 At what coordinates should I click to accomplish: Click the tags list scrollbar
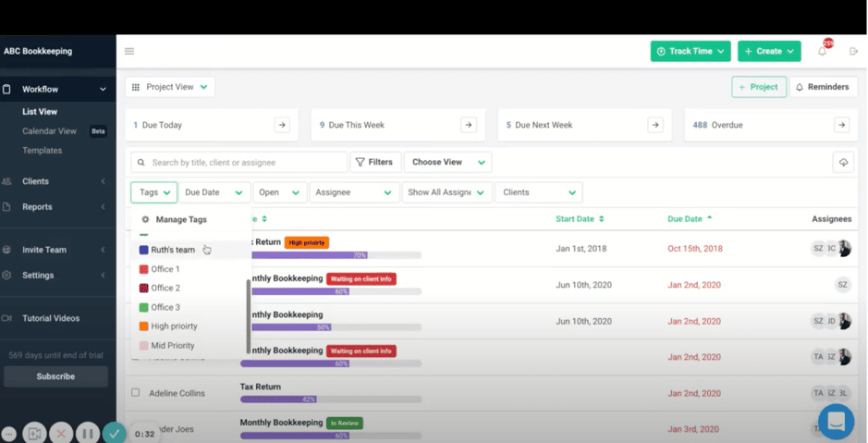pyautogui.click(x=249, y=315)
